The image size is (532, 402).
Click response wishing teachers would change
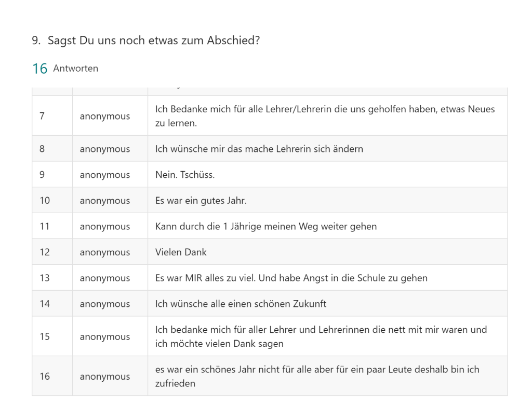pos(259,149)
